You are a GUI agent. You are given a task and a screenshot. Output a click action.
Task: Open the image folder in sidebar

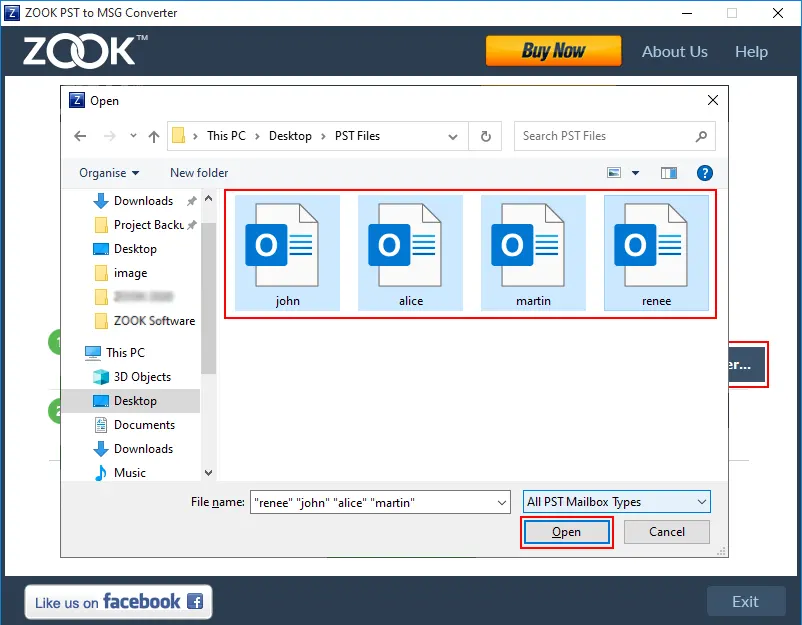point(130,273)
